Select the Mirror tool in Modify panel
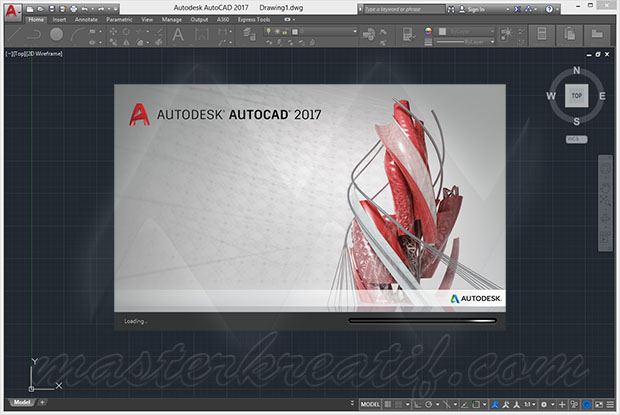The height and width of the screenshot is (415, 620). point(126,42)
